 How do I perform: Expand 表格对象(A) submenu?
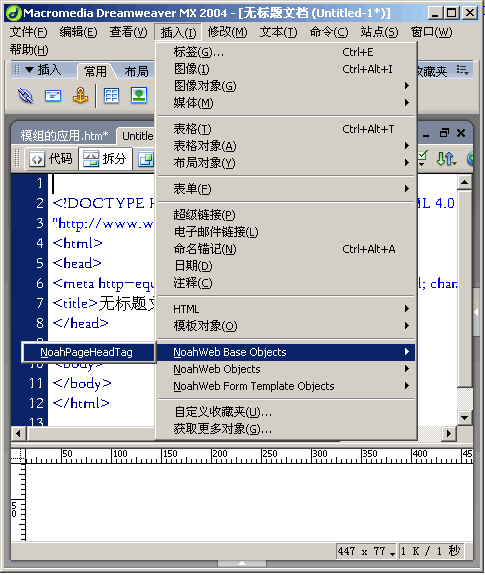coord(287,146)
